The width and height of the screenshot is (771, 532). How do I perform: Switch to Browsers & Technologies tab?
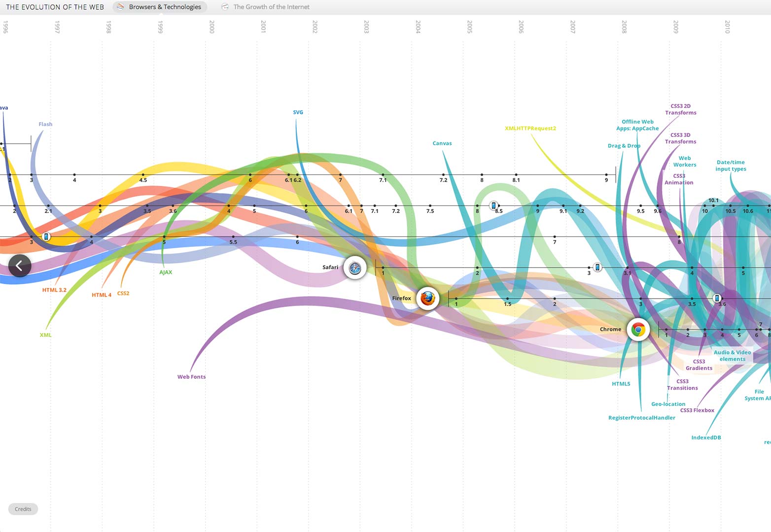coord(160,7)
